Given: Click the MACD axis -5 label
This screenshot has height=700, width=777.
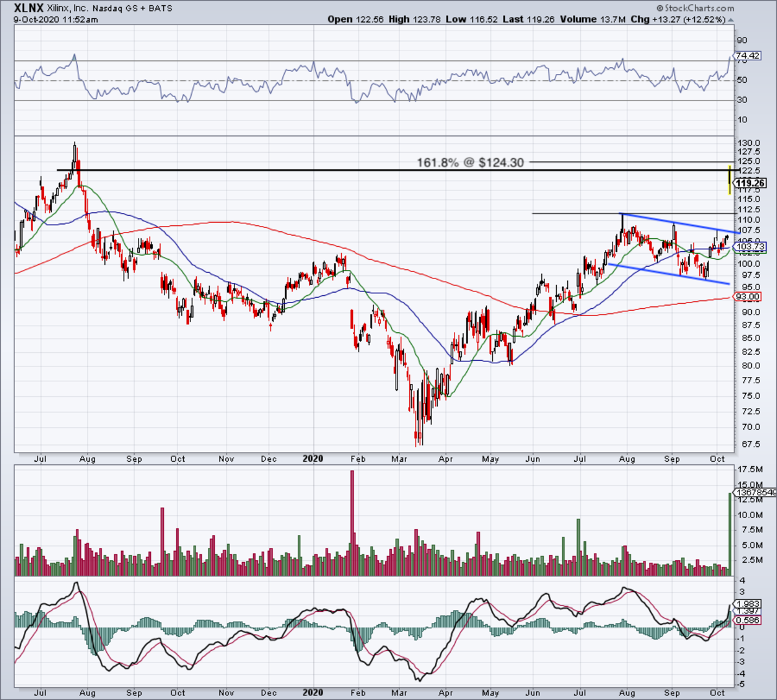Looking at the screenshot, I should pyautogui.click(x=742, y=684).
